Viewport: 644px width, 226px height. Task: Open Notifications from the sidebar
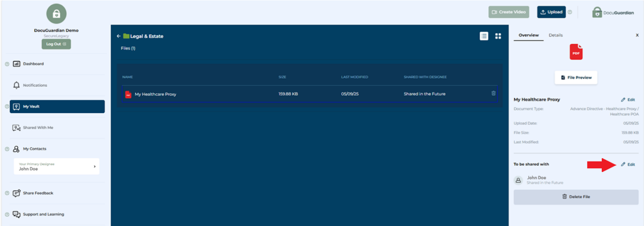point(35,85)
